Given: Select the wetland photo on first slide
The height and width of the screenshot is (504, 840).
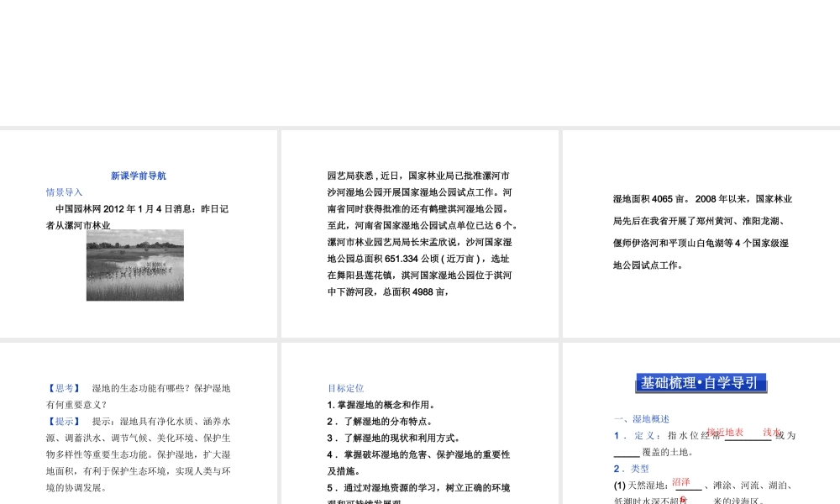Looking at the screenshot, I should [134, 265].
